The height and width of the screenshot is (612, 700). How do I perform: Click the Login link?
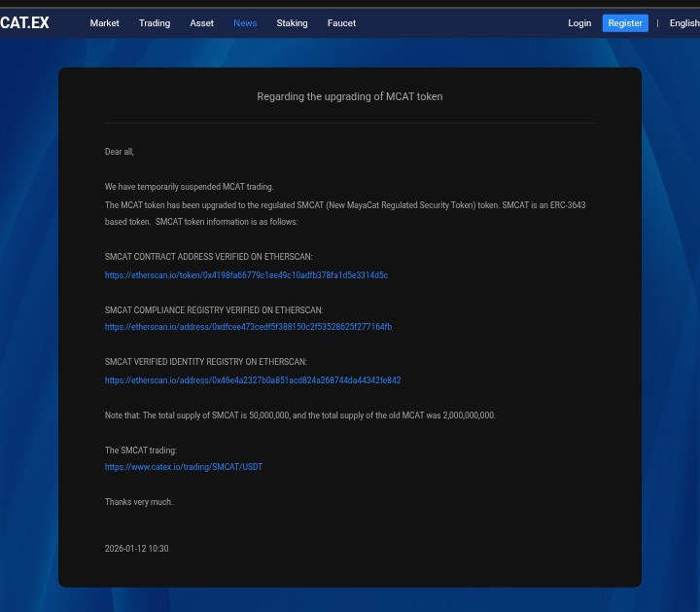pyautogui.click(x=579, y=23)
